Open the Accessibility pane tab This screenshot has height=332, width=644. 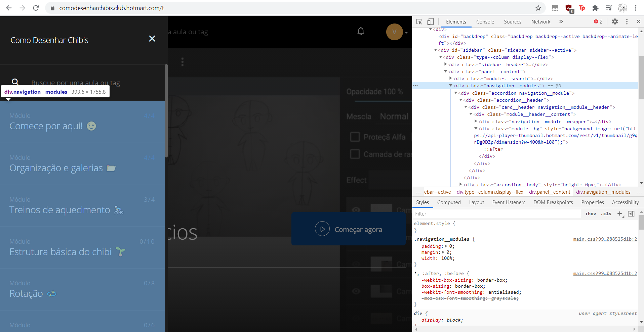pyautogui.click(x=625, y=202)
